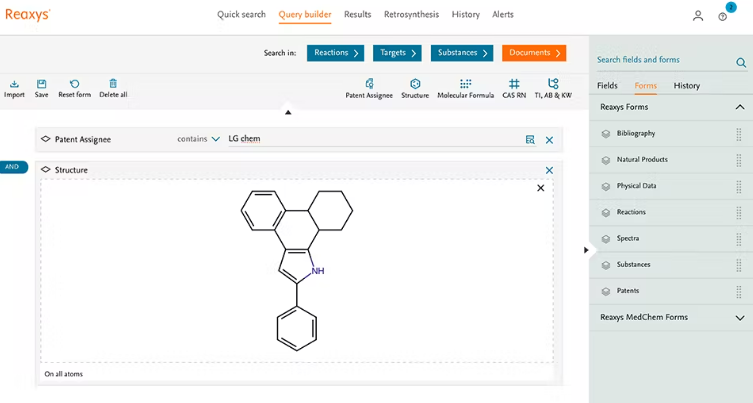The image size is (753, 403).
Task: Open the 'contains' operator dropdown
Action: (x=198, y=139)
